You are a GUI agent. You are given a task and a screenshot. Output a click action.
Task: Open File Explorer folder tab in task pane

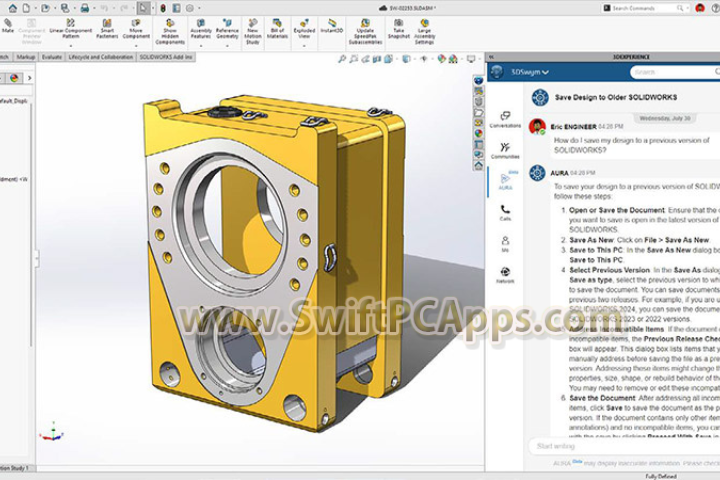coord(478,113)
